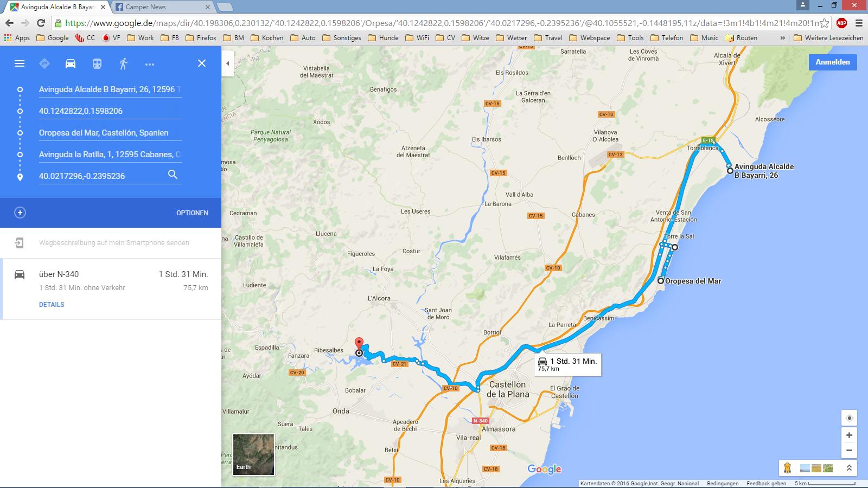Open Travel bookmarks folder
This screenshot has width=868, height=488.
point(548,38)
